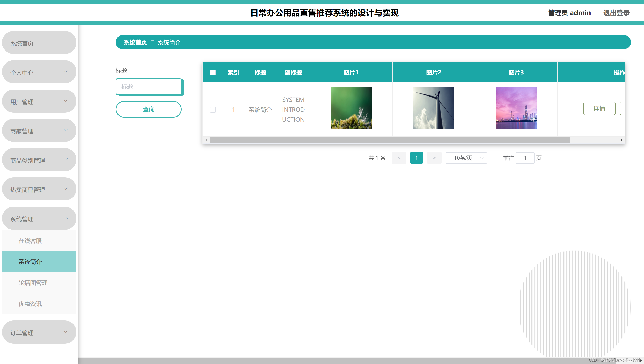Expand the 个人中心 sidebar menu
This screenshot has height=364, width=644.
[x=39, y=72]
